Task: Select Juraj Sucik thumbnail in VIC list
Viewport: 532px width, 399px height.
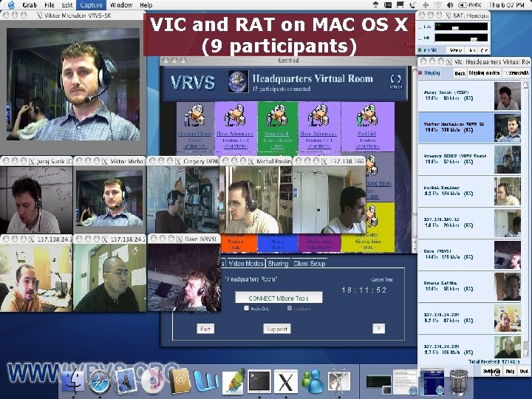Action: [507, 96]
